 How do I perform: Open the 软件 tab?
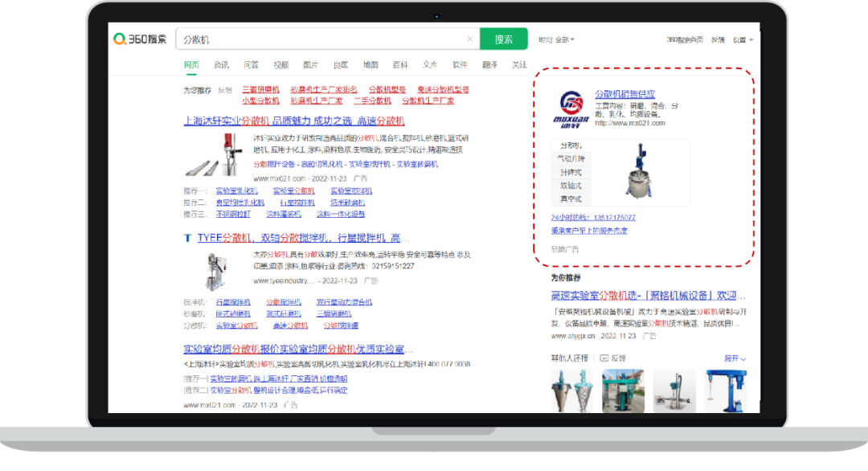point(460,65)
